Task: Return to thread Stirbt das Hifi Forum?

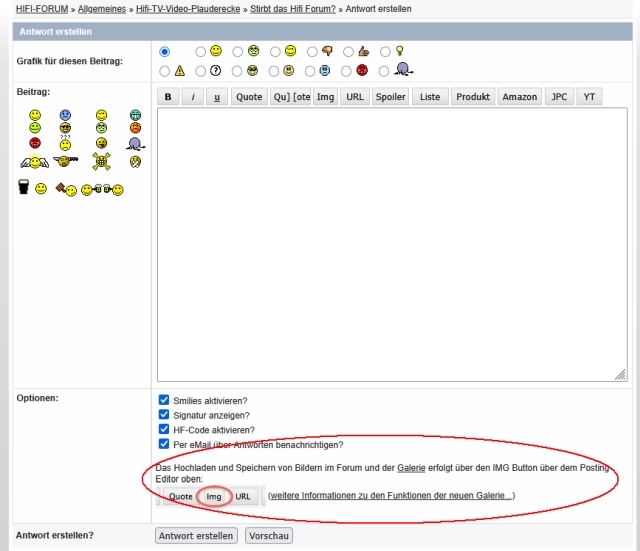Action: [x=293, y=9]
